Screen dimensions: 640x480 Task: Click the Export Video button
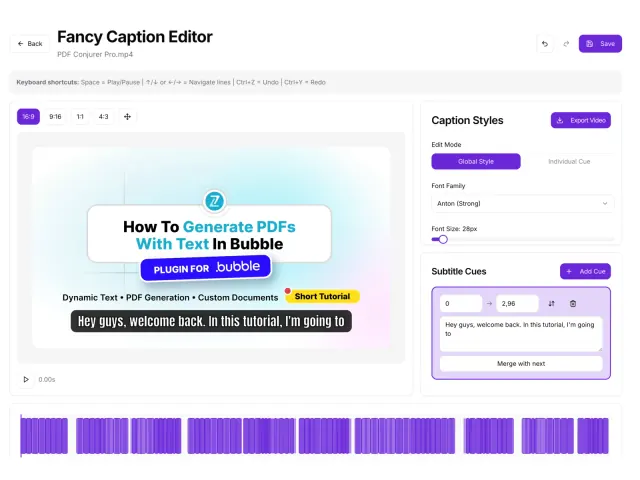coord(581,120)
